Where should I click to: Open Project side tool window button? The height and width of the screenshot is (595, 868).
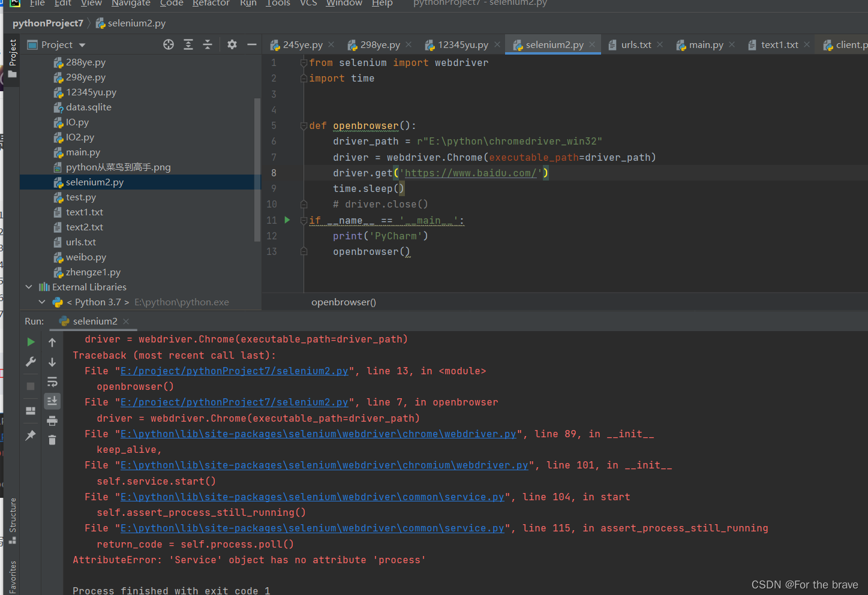point(13,58)
